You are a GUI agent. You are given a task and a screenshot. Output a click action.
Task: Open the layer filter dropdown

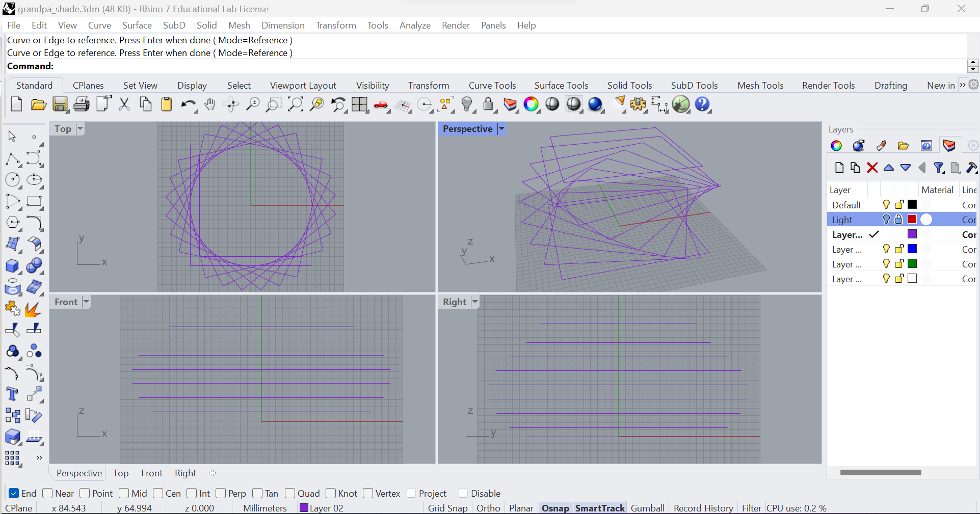939,168
